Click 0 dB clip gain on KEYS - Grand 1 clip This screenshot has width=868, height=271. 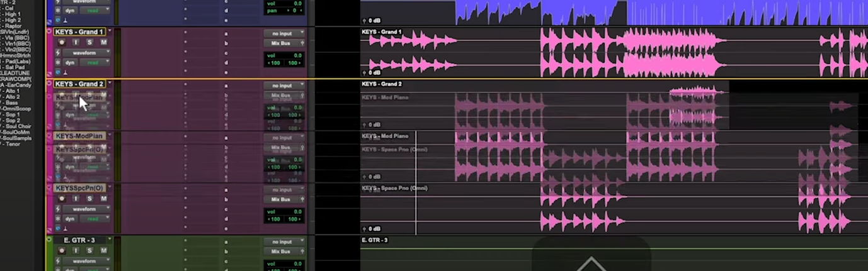[x=372, y=73]
